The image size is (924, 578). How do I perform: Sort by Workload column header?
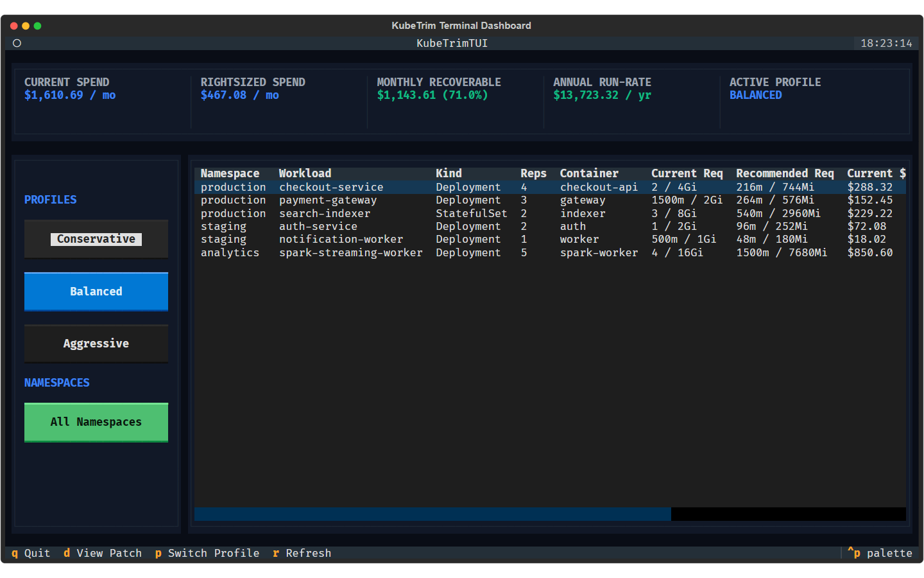coord(305,173)
